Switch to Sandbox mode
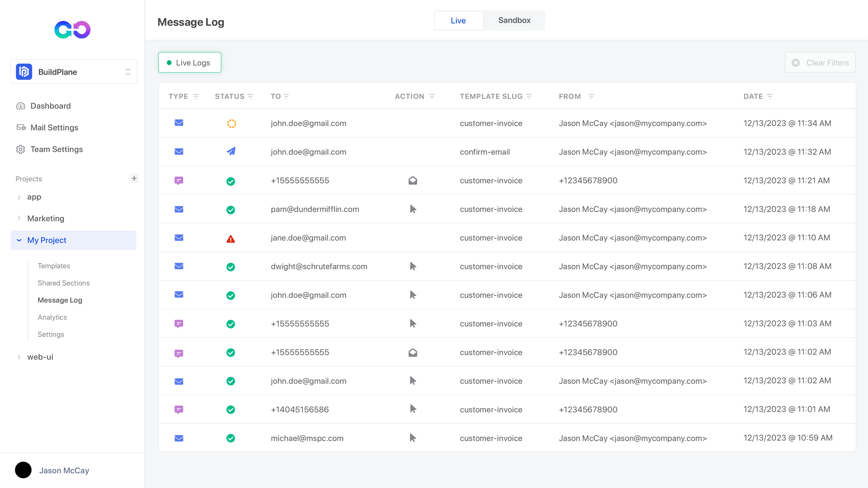This screenshot has width=868, height=488. click(x=514, y=20)
